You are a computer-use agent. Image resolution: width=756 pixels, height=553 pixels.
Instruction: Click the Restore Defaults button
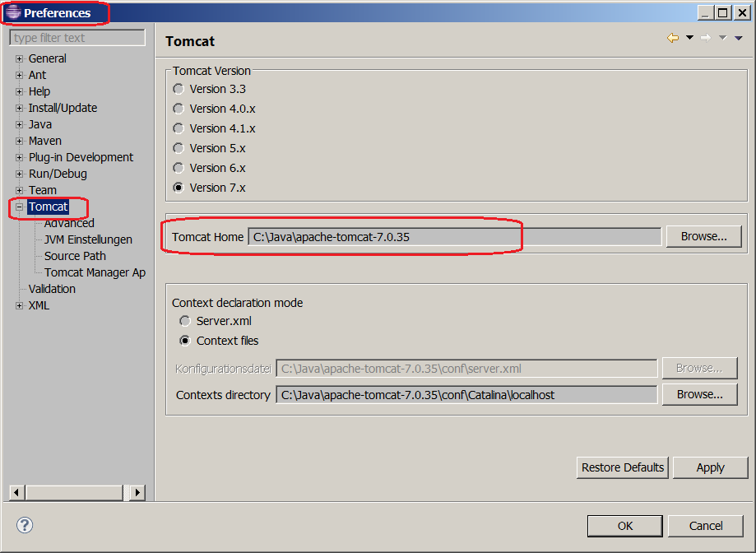622,467
